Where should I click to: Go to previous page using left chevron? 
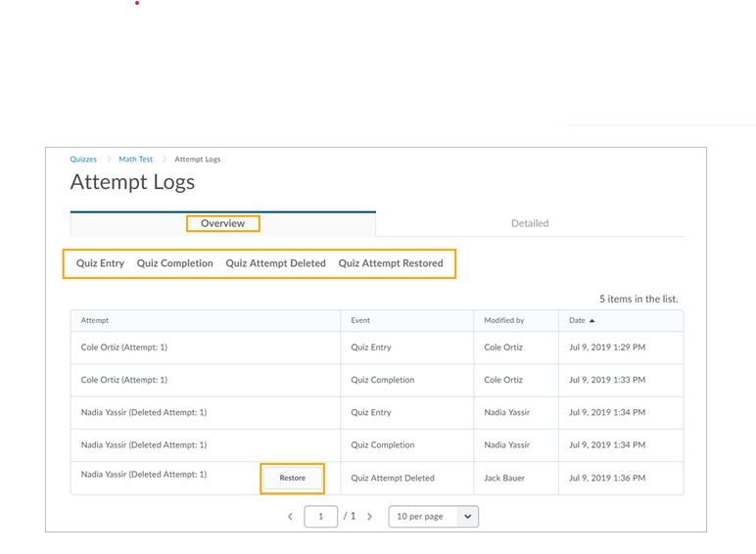pyautogui.click(x=290, y=517)
